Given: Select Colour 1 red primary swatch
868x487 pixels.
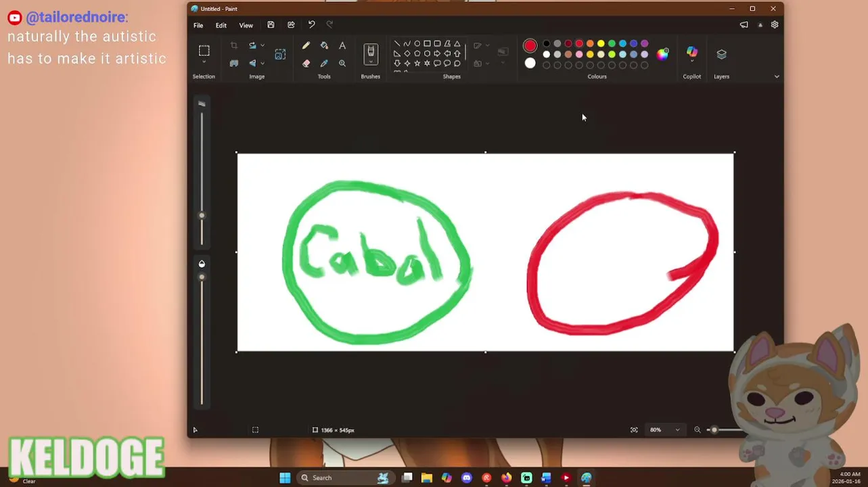Looking at the screenshot, I should (x=530, y=46).
